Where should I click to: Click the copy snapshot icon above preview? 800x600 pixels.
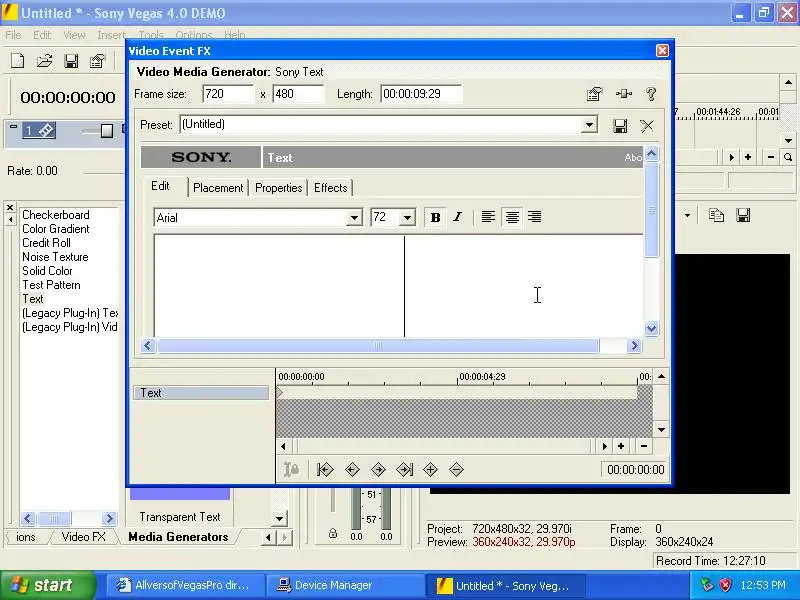pyautogui.click(x=716, y=215)
